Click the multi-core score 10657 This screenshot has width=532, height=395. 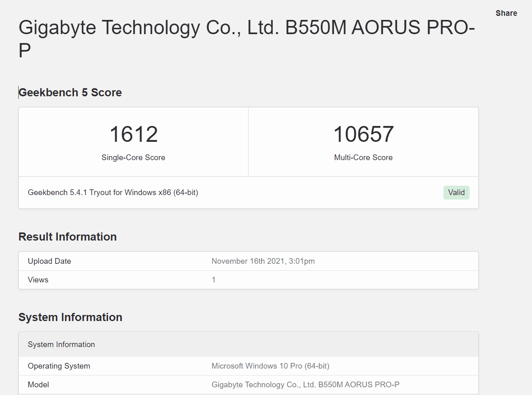363,134
